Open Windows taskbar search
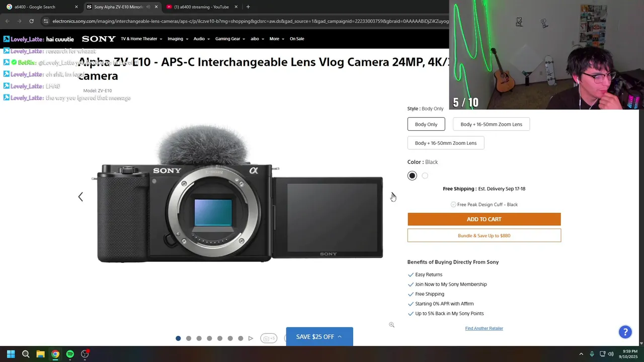 pyautogui.click(x=26, y=354)
